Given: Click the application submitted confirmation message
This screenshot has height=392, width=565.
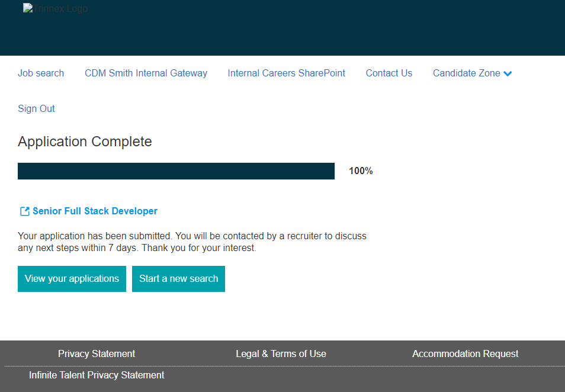Looking at the screenshot, I should pyautogui.click(x=192, y=242).
